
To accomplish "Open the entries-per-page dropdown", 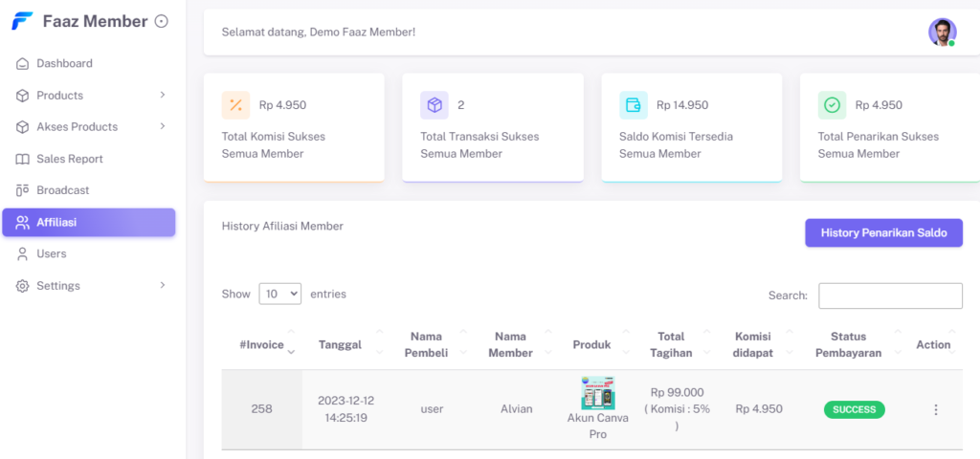I will click(279, 295).
